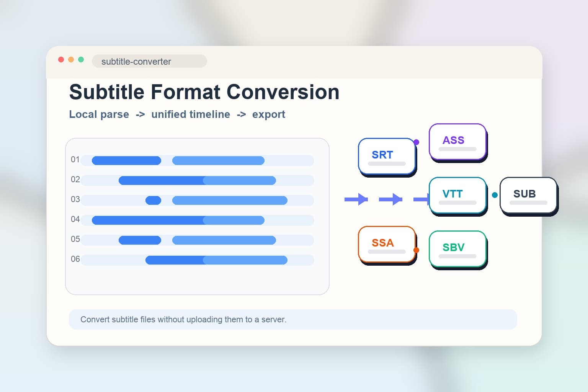Click the Subtitle Format Conversion heading
This screenshot has height=392, width=588.
pos(204,92)
